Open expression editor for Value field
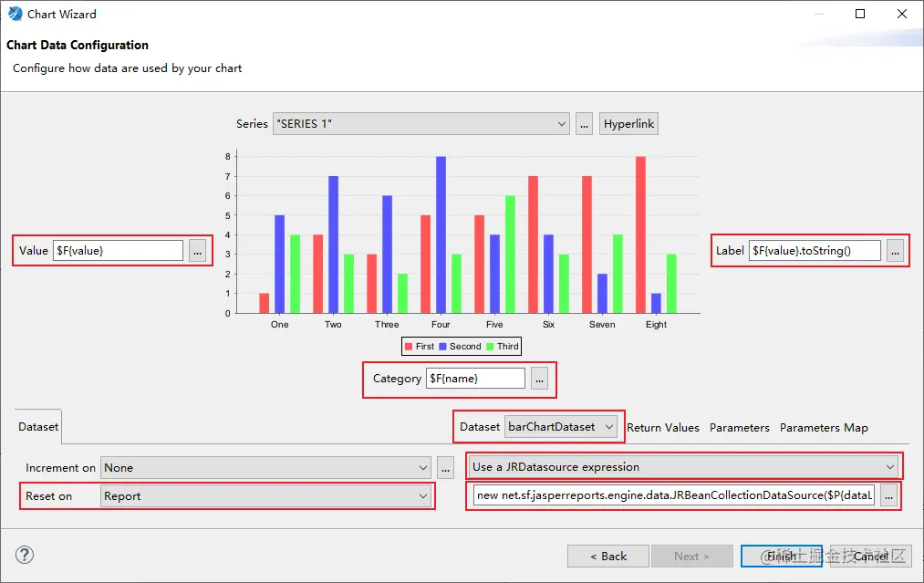This screenshot has height=583, width=924. click(197, 251)
